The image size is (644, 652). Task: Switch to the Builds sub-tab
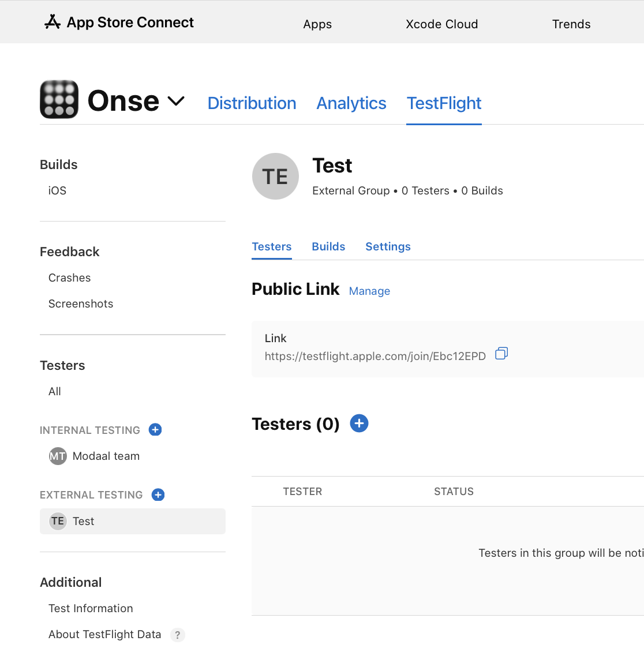click(328, 246)
